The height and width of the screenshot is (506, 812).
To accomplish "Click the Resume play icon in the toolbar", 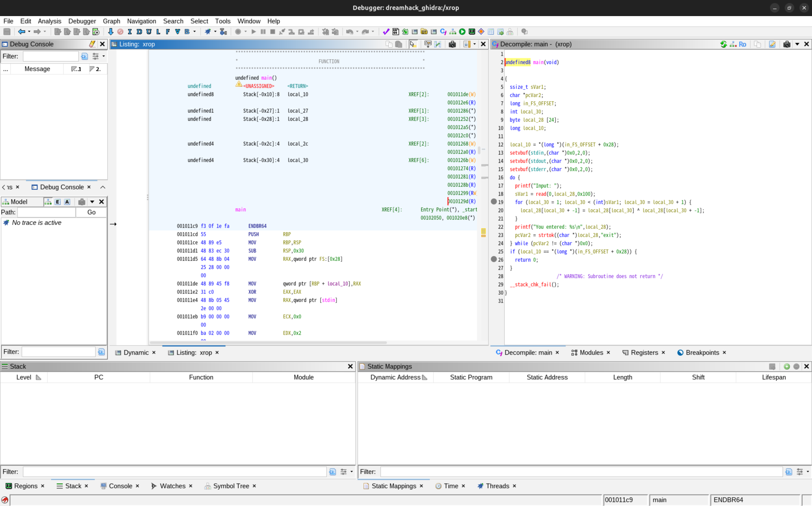I will click(x=253, y=32).
